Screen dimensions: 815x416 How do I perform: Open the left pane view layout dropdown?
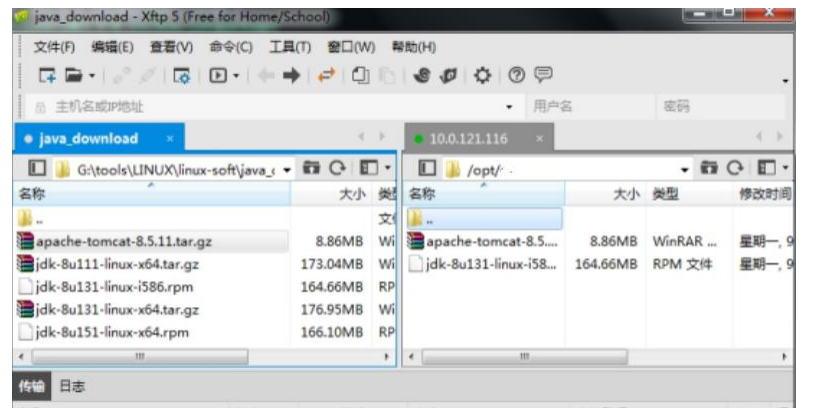click(x=375, y=168)
